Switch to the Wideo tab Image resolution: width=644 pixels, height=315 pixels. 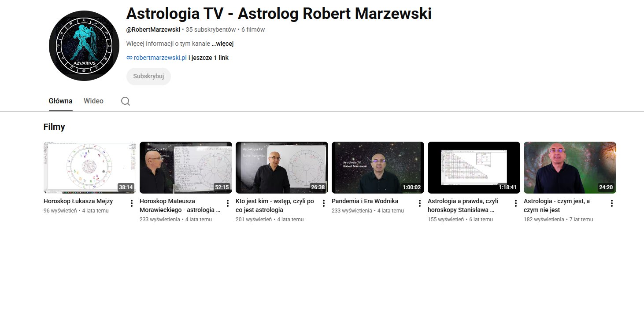[93, 101]
